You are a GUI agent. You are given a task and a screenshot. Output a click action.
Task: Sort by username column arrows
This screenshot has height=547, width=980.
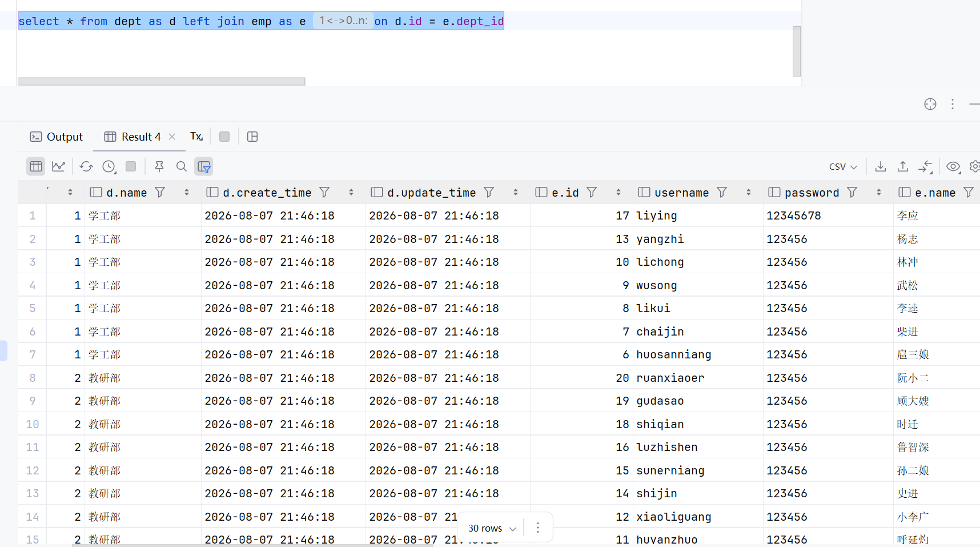[749, 193]
